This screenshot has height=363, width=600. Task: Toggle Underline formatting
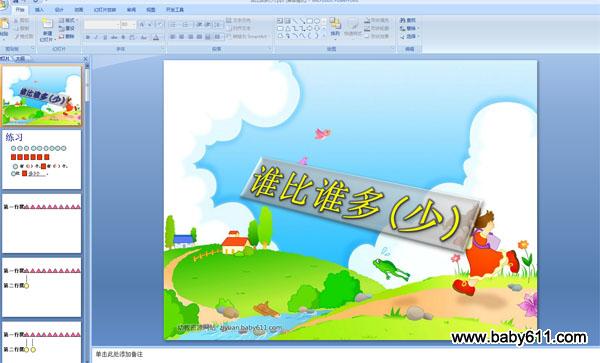click(x=105, y=37)
